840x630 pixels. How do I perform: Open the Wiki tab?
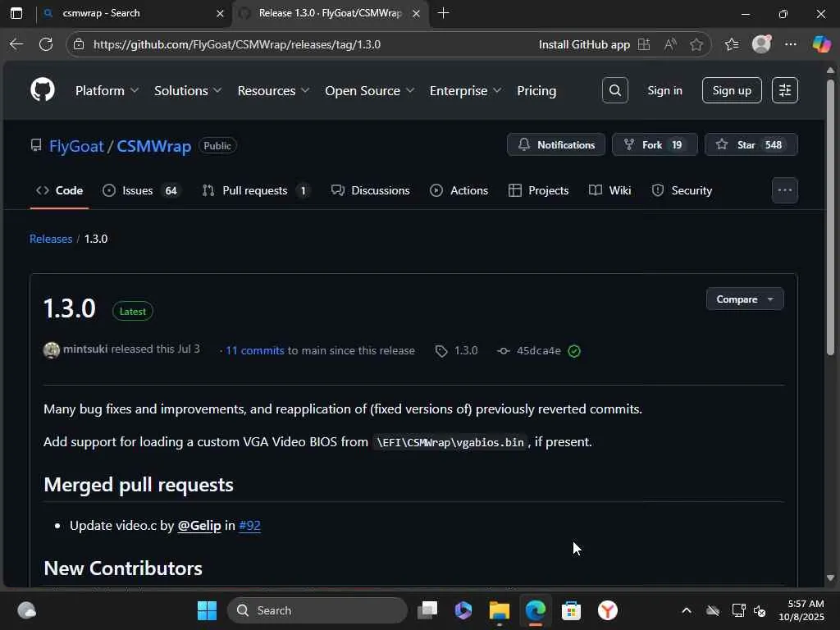609,190
